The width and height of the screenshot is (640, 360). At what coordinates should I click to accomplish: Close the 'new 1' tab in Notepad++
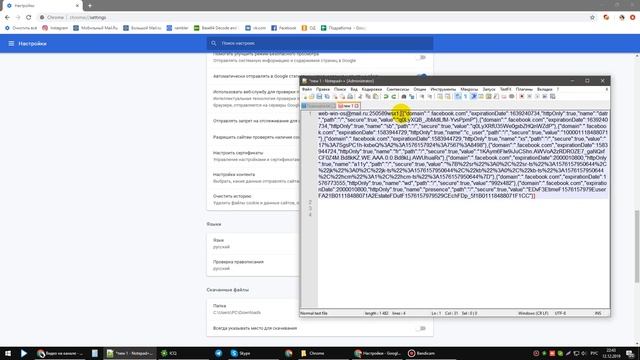tap(357, 106)
